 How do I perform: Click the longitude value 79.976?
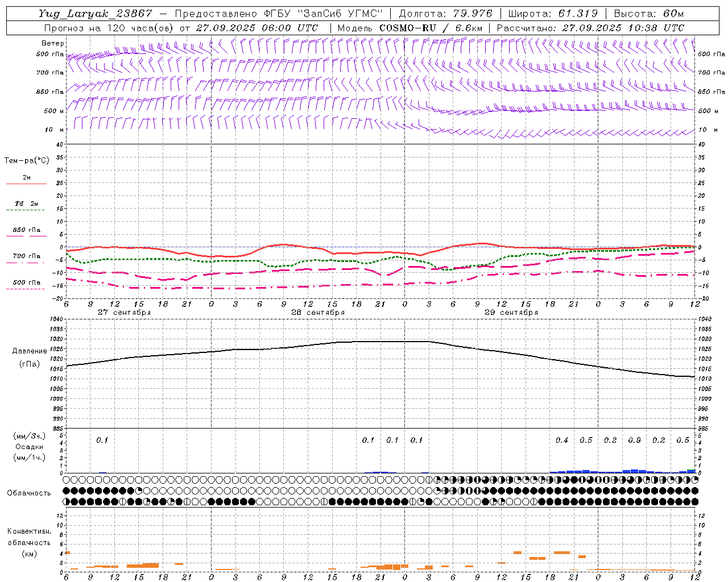[x=473, y=14]
